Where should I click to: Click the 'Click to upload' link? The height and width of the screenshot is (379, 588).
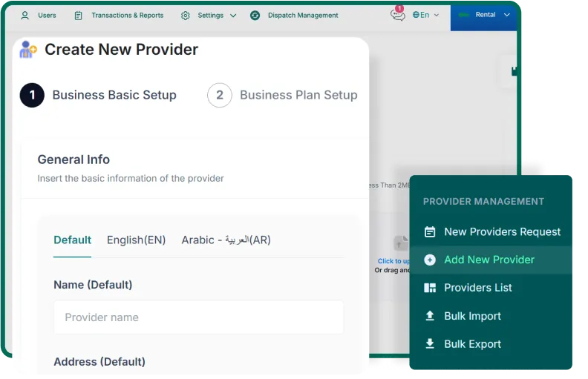click(393, 261)
